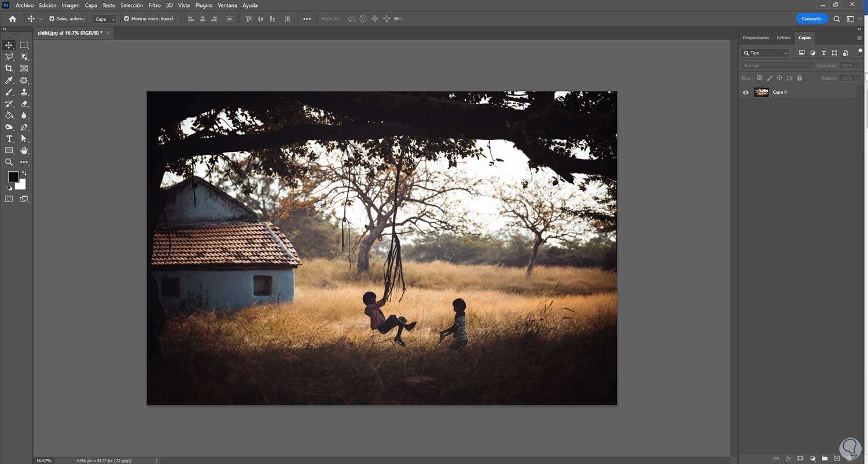Viewport: 868px width, 464px height.
Task: Change the screen mode
Action: pos(24,199)
